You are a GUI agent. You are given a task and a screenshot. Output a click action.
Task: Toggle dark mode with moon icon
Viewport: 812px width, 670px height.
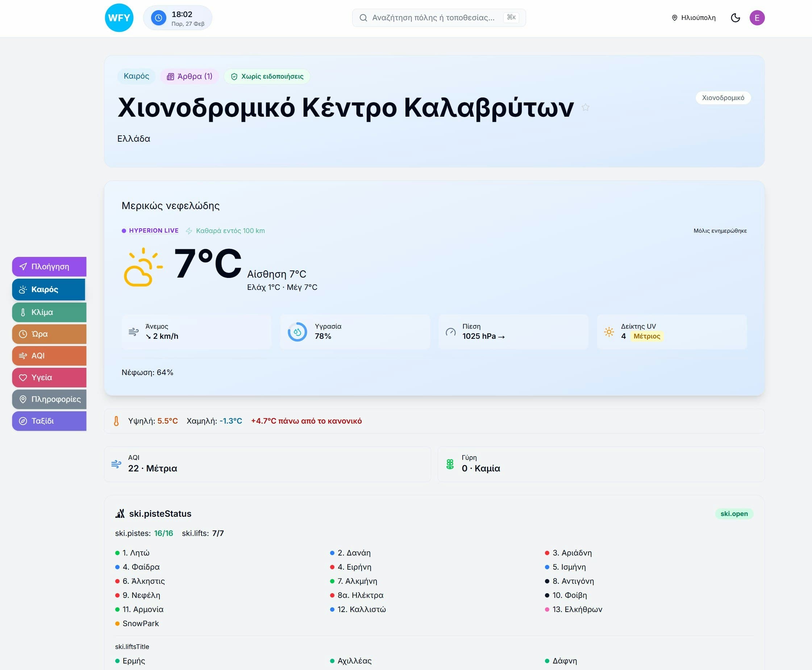pyautogui.click(x=735, y=18)
